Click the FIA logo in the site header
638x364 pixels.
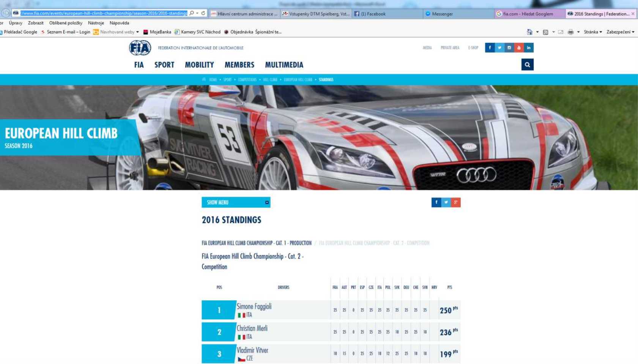[x=140, y=48]
